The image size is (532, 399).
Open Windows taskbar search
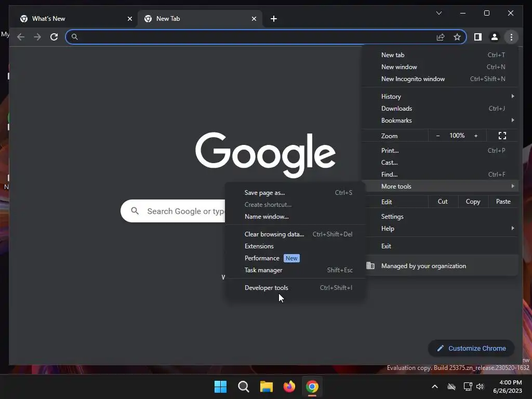(243, 387)
